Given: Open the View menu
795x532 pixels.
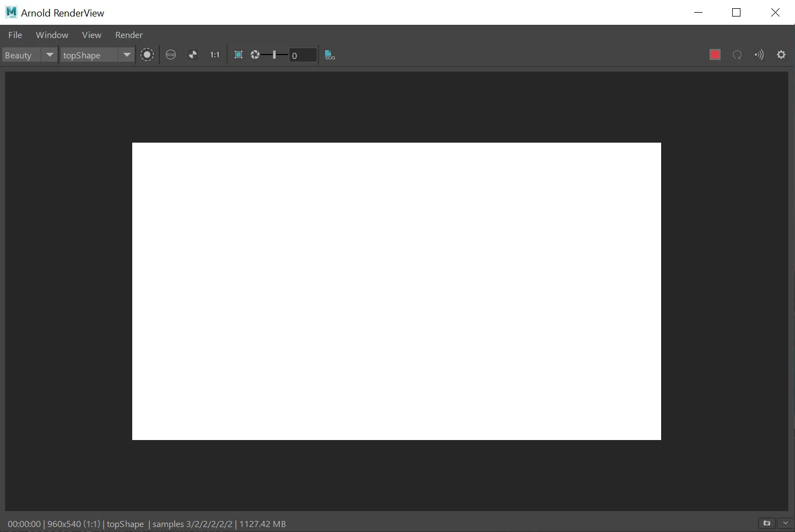Looking at the screenshot, I should coord(91,35).
